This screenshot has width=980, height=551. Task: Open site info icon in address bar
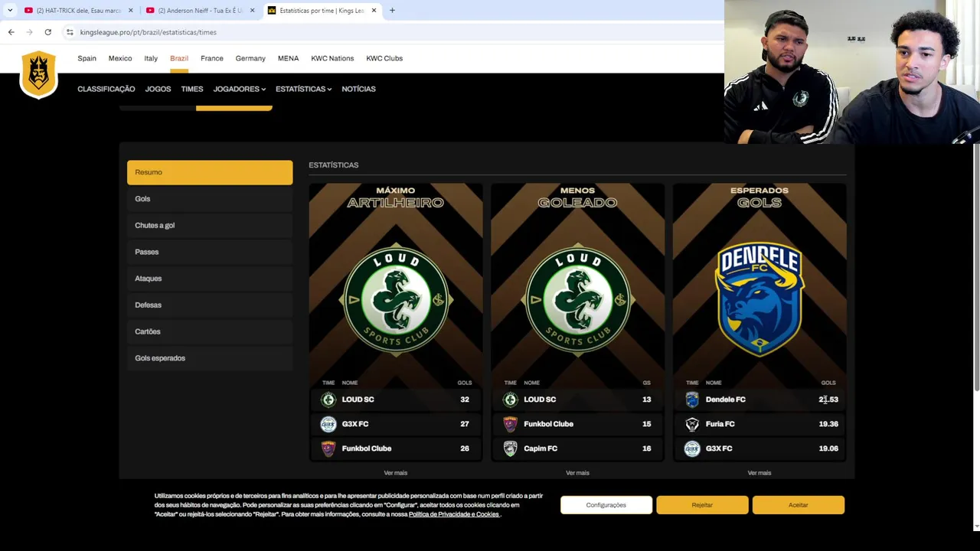click(70, 32)
